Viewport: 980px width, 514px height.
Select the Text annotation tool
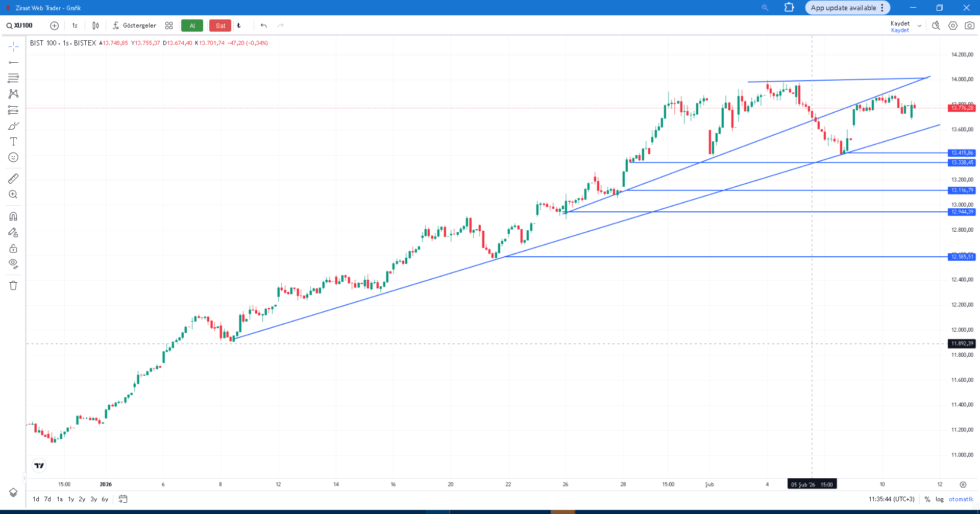pyautogui.click(x=13, y=141)
